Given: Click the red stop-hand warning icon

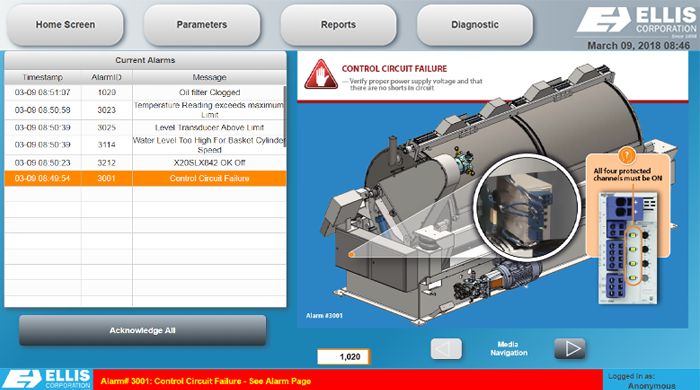Looking at the screenshot, I should [x=321, y=74].
